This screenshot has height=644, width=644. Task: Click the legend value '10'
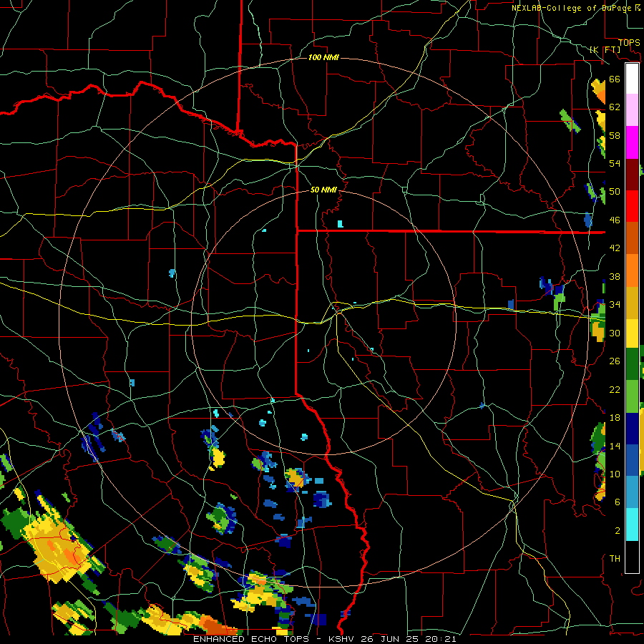point(615,474)
